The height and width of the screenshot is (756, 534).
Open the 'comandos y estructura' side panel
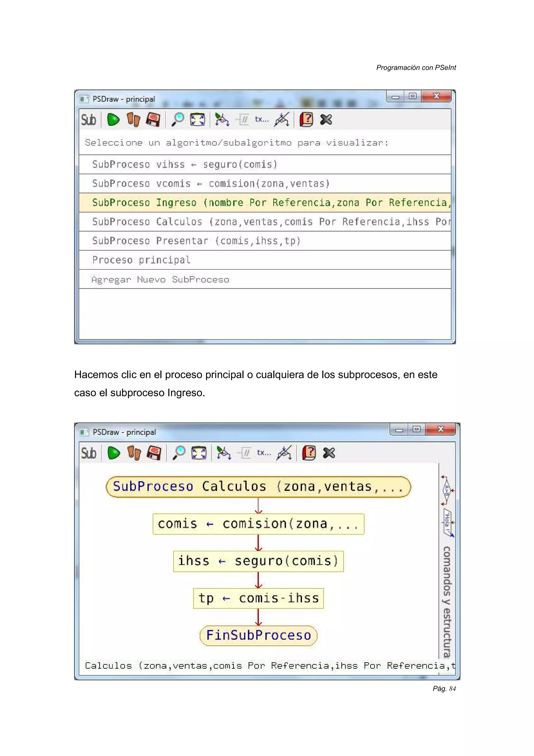pos(447,602)
